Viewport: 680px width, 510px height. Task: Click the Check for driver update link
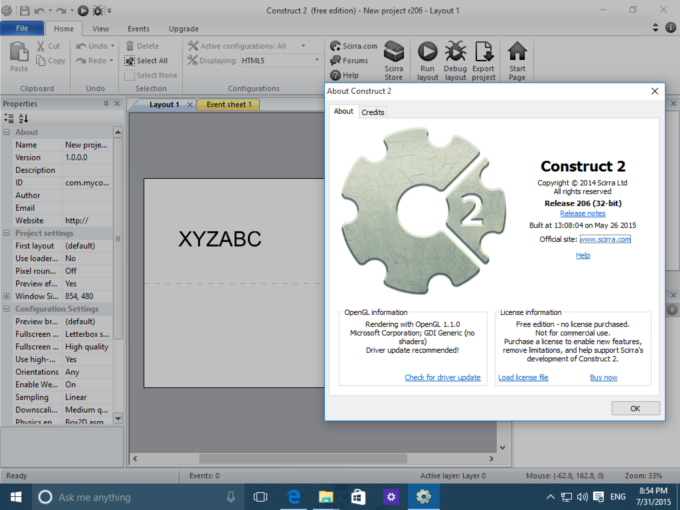(x=442, y=377)
